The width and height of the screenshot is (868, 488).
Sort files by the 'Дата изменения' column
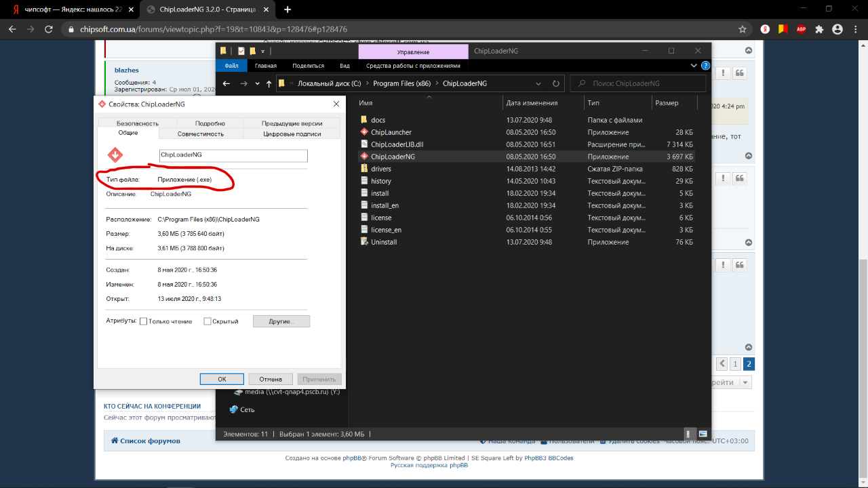tap(532, 103)
